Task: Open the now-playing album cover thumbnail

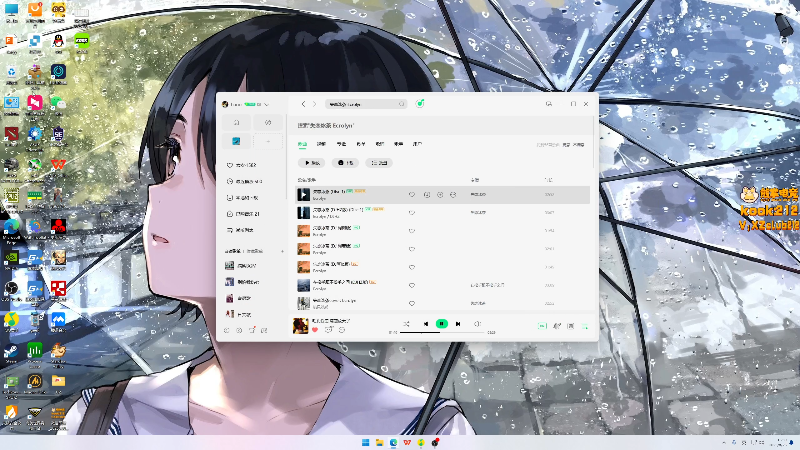Action: point(301,326)
